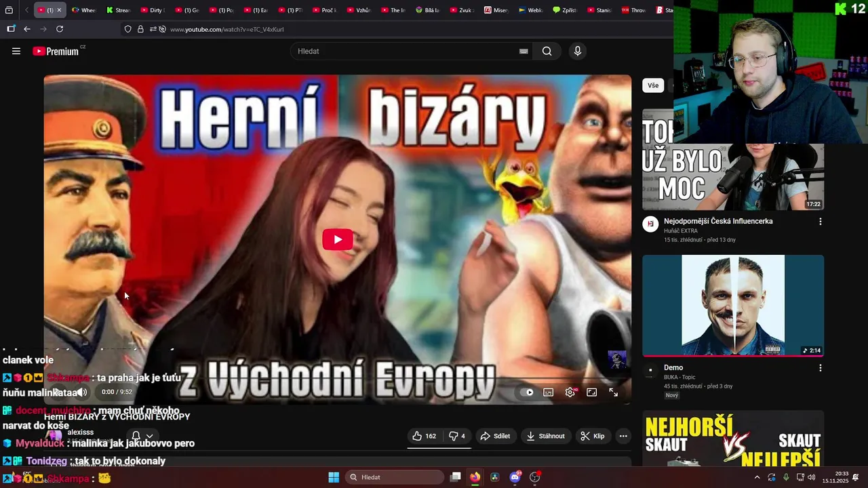Screen dimensions: 868x488
Task: Create a clip with the Klip button
Action: pos(593,436)
